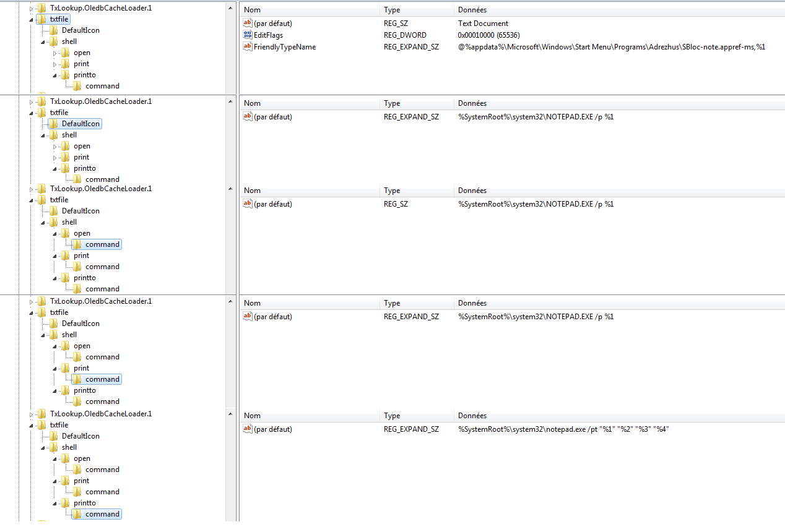The height and width of the screenshot is (532, 785).
Task: Click the string value icon for NOTEPAD.EXE /p %1 entry
Action: click(x=247, y=116)
